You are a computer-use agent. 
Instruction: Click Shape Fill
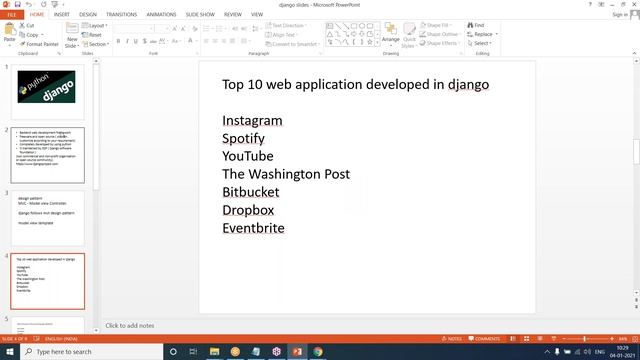[x=436, y=25]
